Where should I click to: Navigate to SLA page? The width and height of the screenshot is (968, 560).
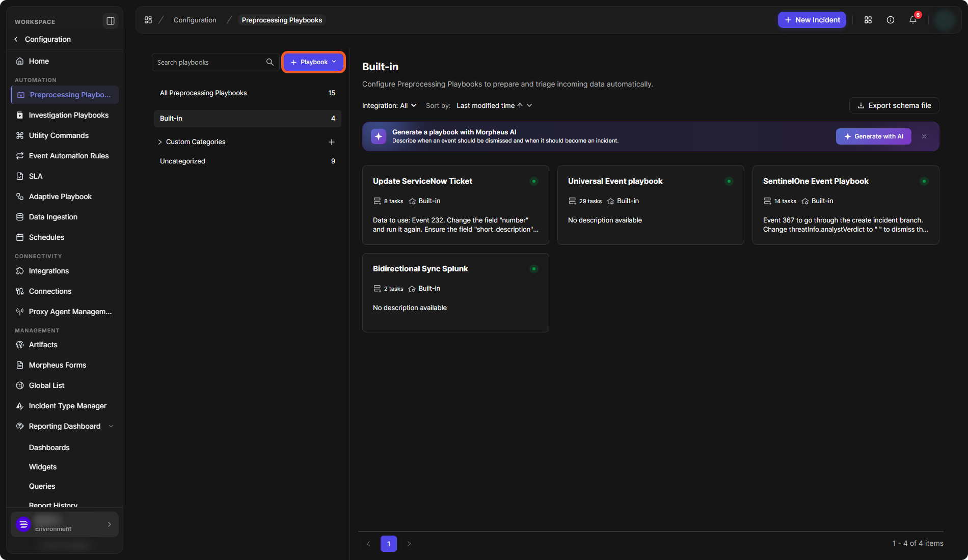65,176
